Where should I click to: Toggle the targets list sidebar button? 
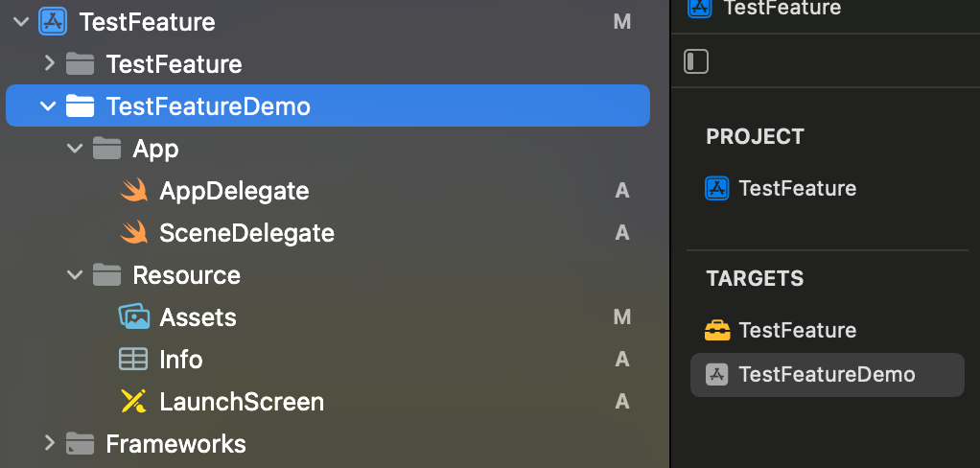pos(696,61)
